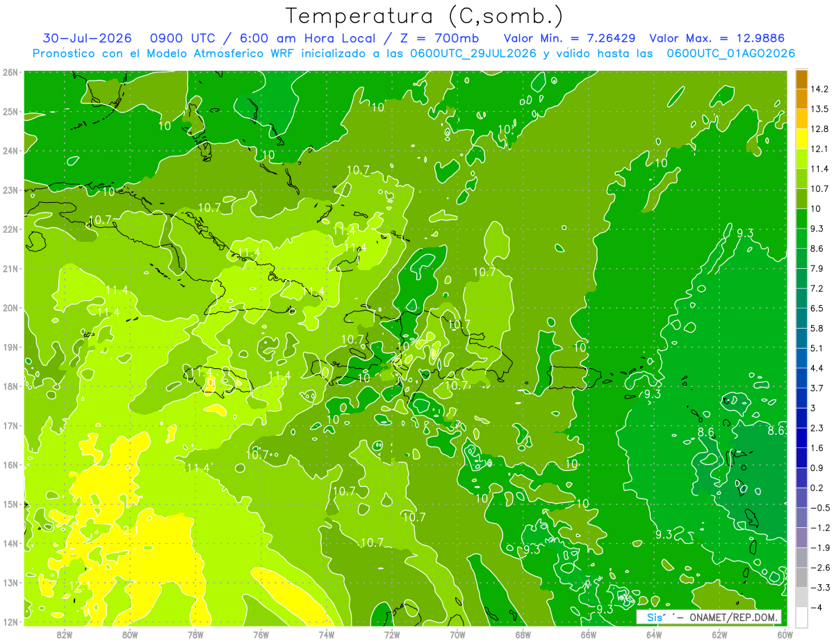Click the 66W longitude label

click(x=589, y=634)
